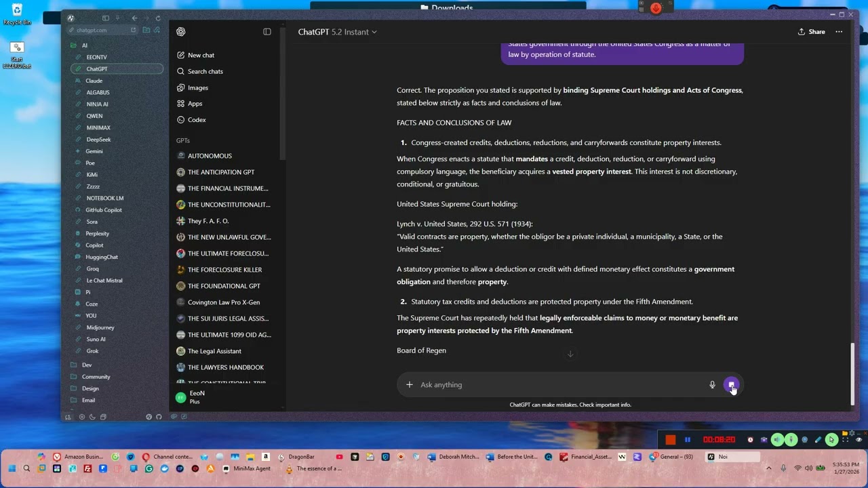Open the Recycle Bin desktop icon
This screenshot has width=868, height=488.
[x=17, y=14]
